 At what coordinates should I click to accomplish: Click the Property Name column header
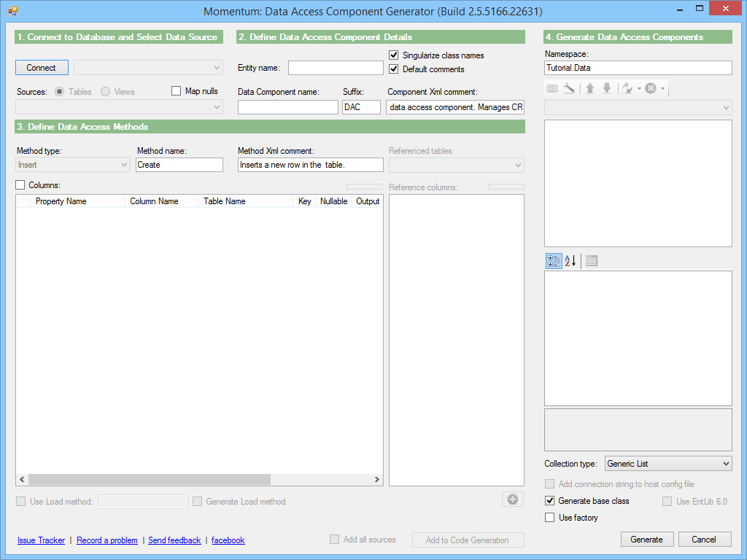pos(77,201)
